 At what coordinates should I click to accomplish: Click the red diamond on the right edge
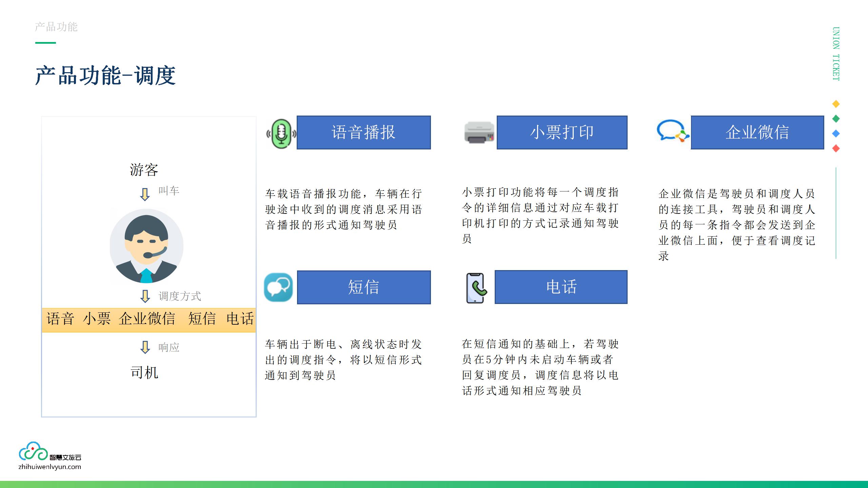tap(836, 148)
